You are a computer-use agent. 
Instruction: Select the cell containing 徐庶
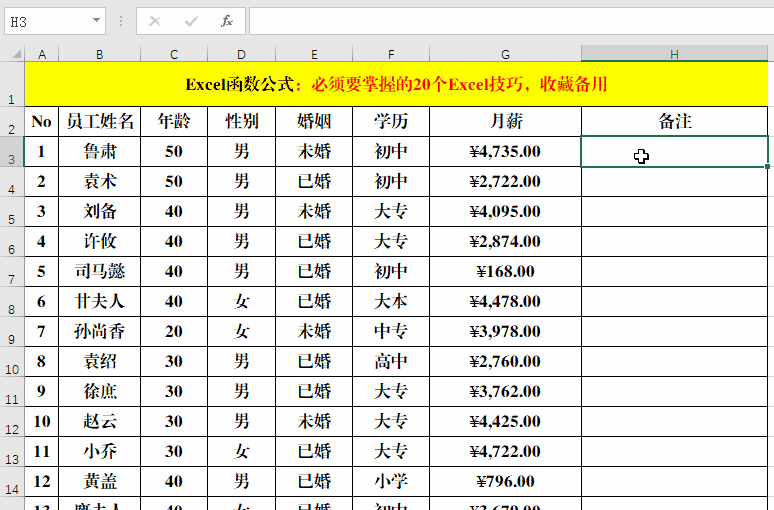100,392
